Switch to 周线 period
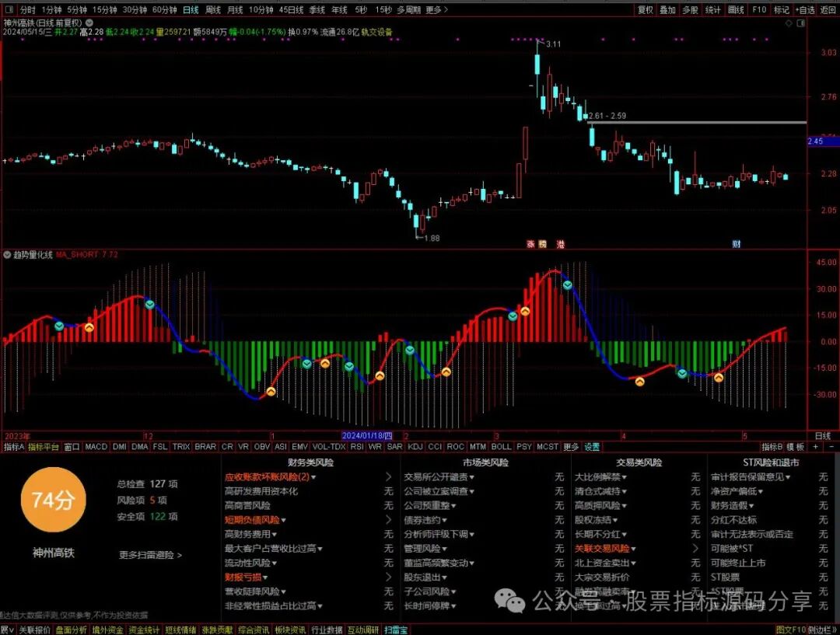This screenshot has height=635, width=840. click(213, 9)
